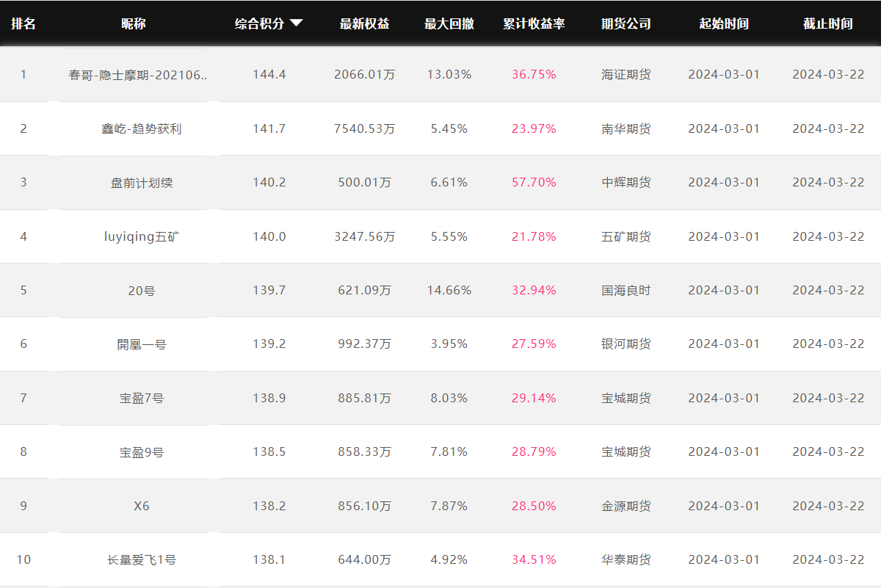
Task: Click the 最新权益 column header
Action: [365, 23]
